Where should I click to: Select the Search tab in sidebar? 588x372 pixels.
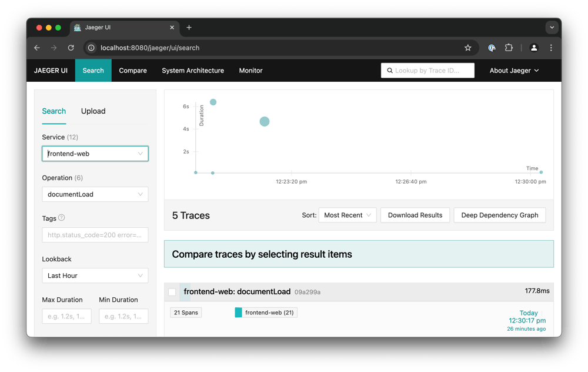tap(54, 111)
